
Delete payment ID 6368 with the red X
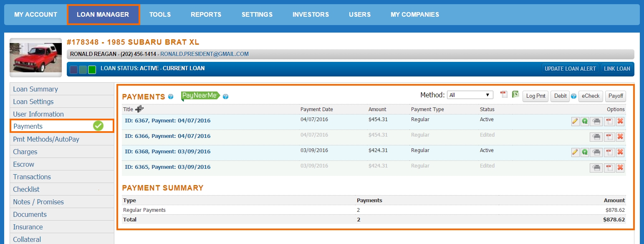[620, 152]
